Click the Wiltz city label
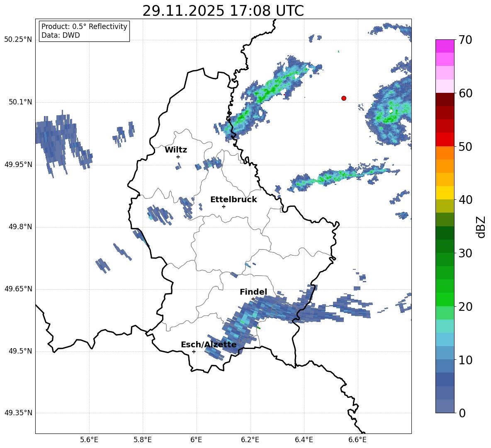 (x=176, y=150)
